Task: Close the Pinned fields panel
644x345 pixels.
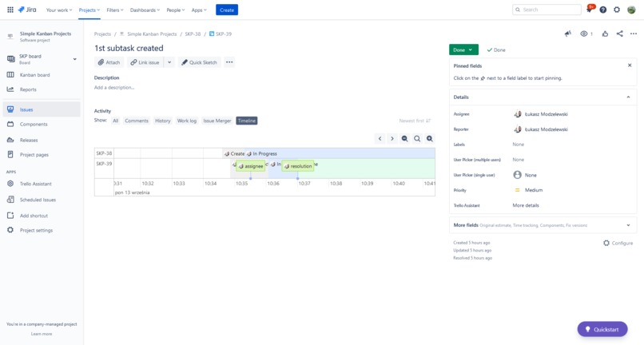Action: 630,65
